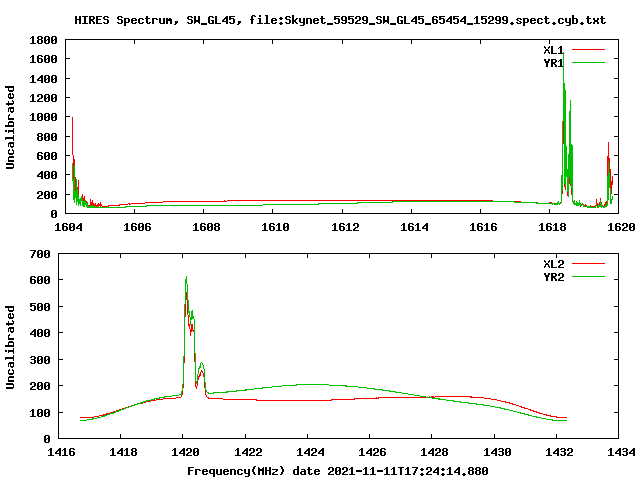Click the 1420 x-axis tick label
This screenshot has height=480, width=640.
click(185, 452)
